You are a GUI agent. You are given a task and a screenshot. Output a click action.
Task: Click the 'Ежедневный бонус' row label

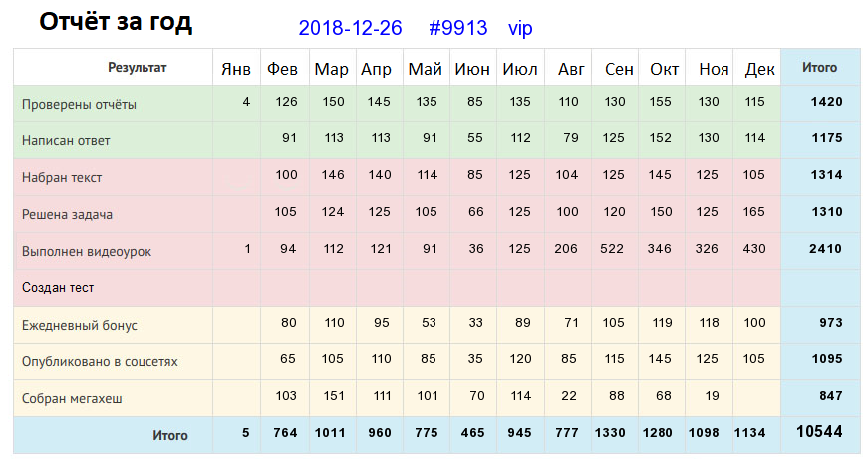coord(79,326)
